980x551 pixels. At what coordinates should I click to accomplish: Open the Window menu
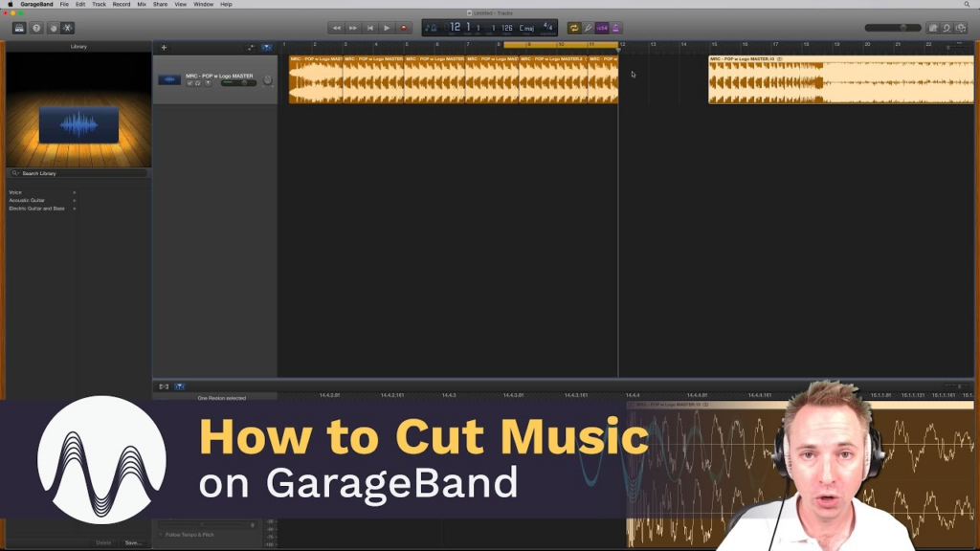[x=203, y=5]
